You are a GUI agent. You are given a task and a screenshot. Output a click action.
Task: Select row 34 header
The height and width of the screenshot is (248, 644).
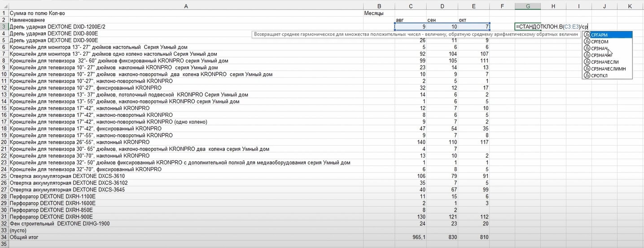click(4, 237)
